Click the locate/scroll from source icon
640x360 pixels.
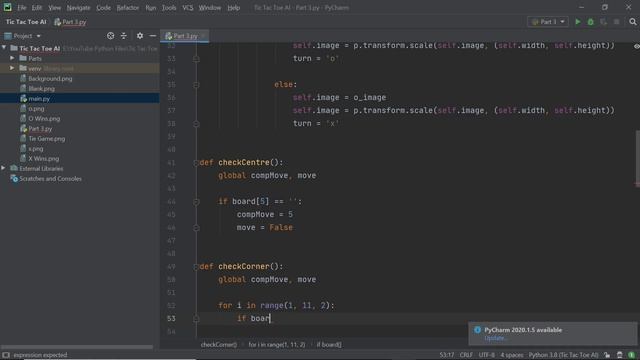pyautogui.click(x=110, y=36)
